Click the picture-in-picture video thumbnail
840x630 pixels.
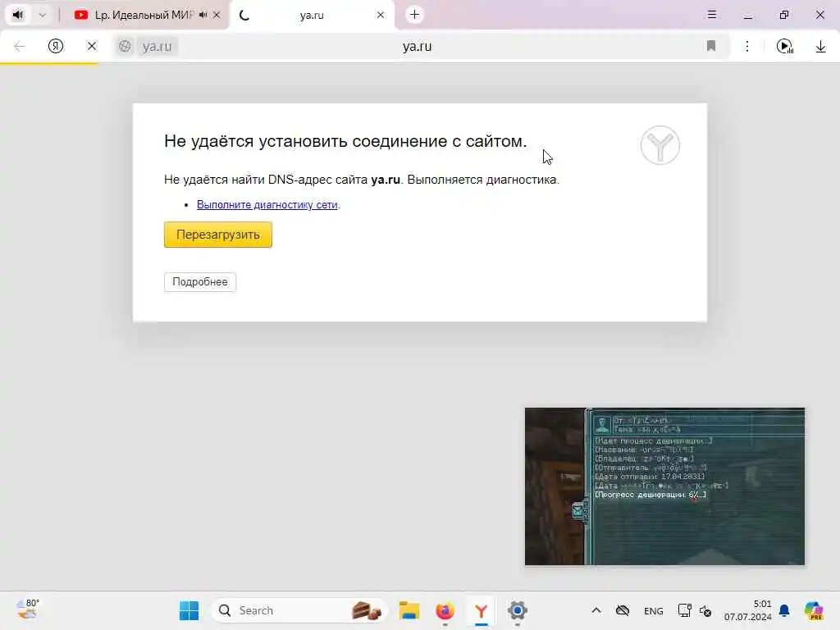[664, 486]
